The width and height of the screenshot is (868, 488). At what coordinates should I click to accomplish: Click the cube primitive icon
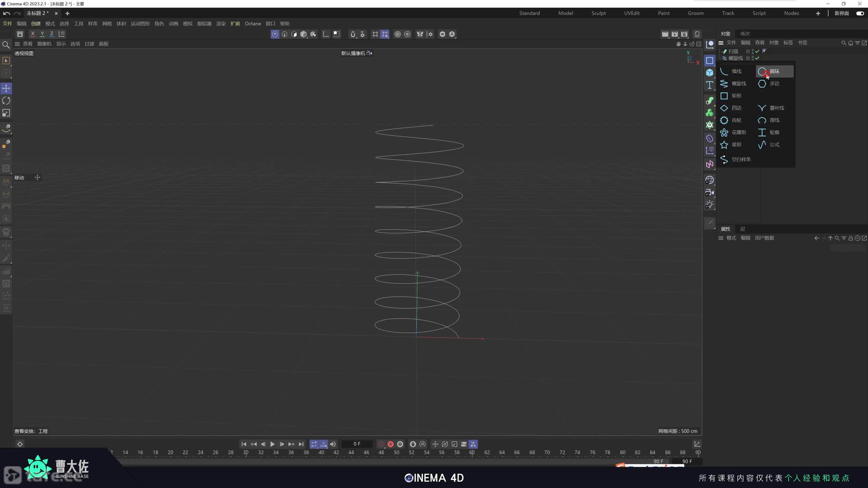click(x=709, y=73)
